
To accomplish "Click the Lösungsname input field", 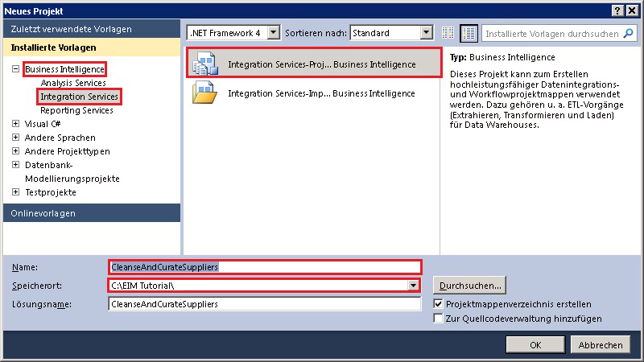I will tap(265, 304).
